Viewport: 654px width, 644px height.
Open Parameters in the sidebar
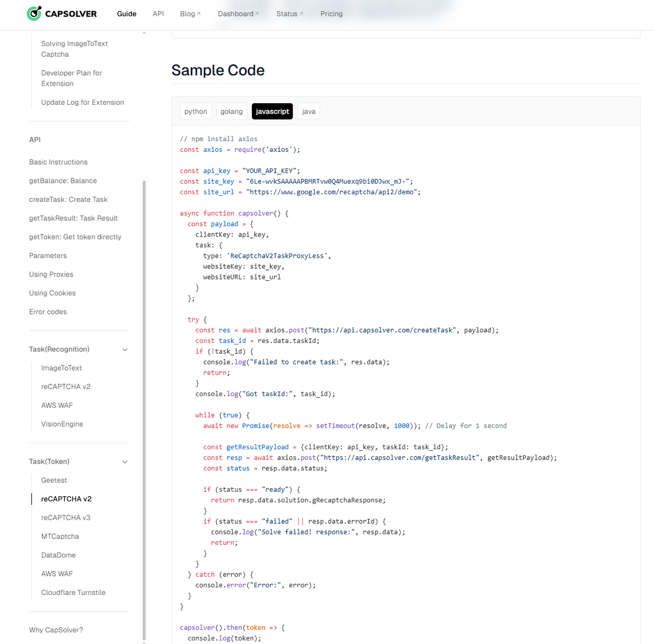(48, 256)
